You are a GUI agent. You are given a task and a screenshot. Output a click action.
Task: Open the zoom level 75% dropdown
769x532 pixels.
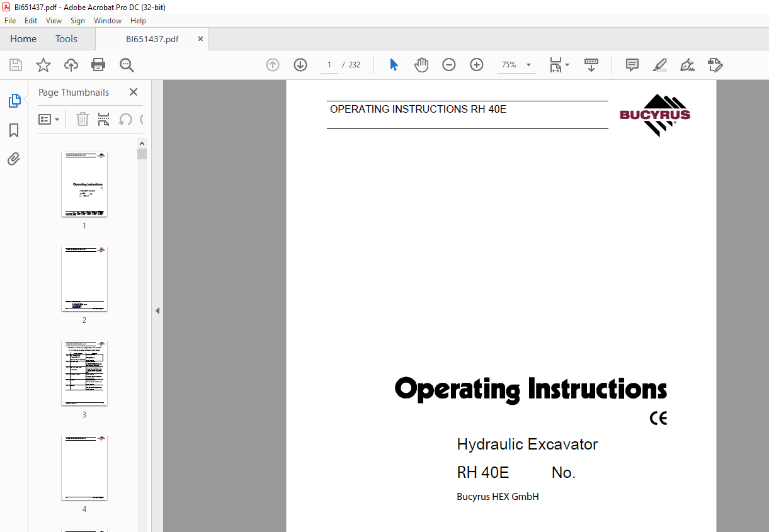pyautogui.click(x=528, y=65)
